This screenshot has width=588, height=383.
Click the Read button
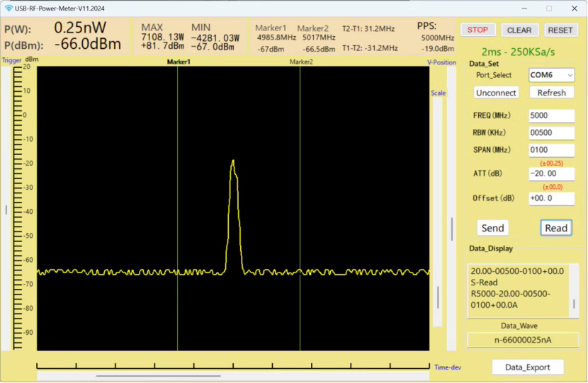pos(556,227)
